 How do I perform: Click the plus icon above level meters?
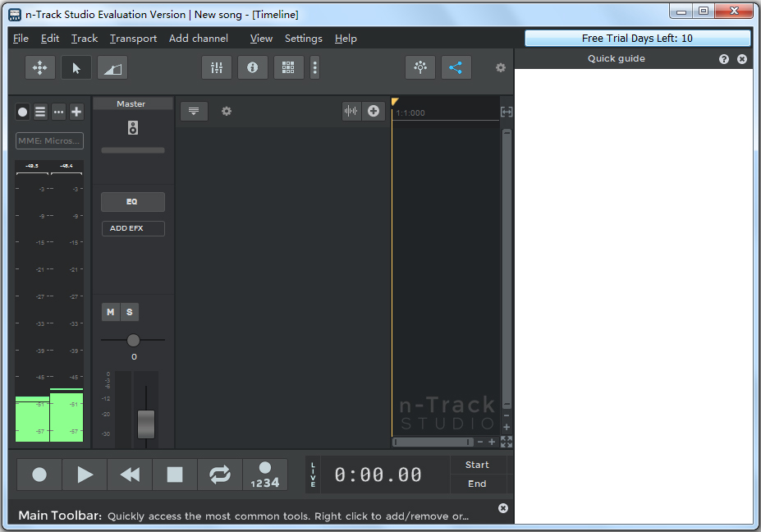coord(76,112)
